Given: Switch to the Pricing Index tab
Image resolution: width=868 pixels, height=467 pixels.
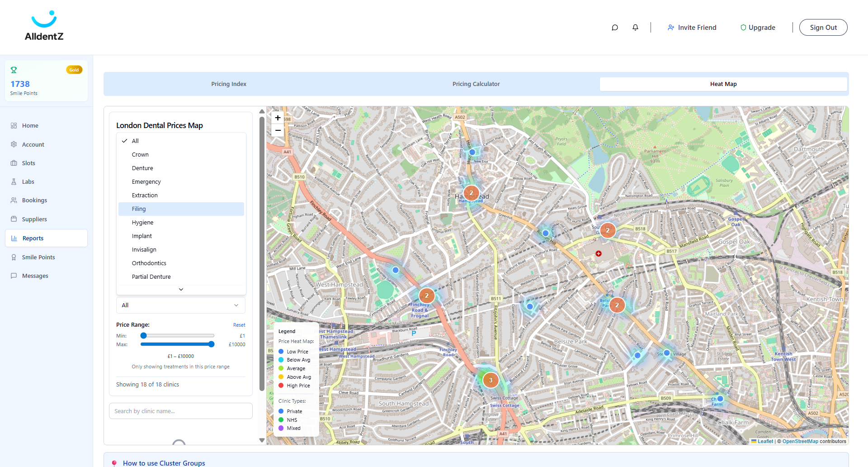Looking at the screenshot, I should pyautogui.click(x=229, y=84).
